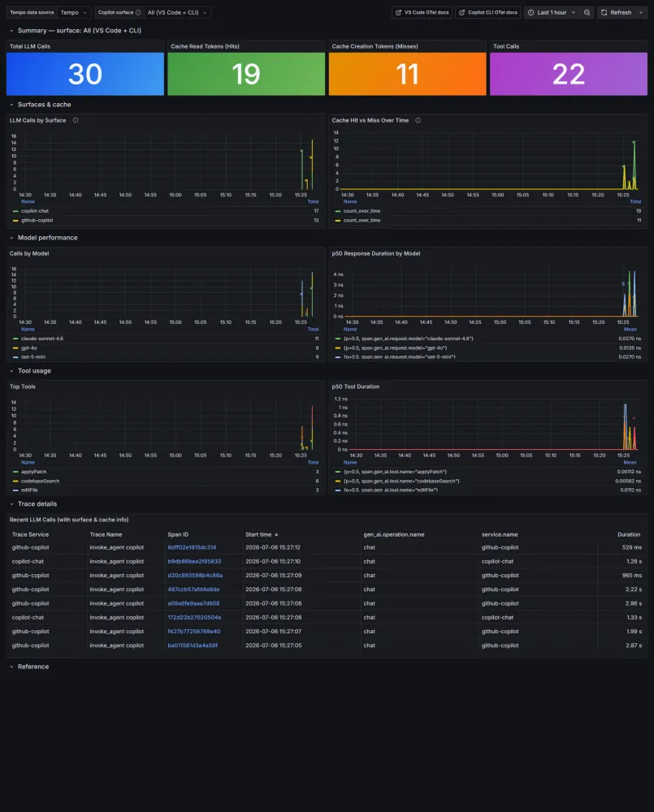
Task: Open the Last 1 hour time range picker
Action: [552, 12]
